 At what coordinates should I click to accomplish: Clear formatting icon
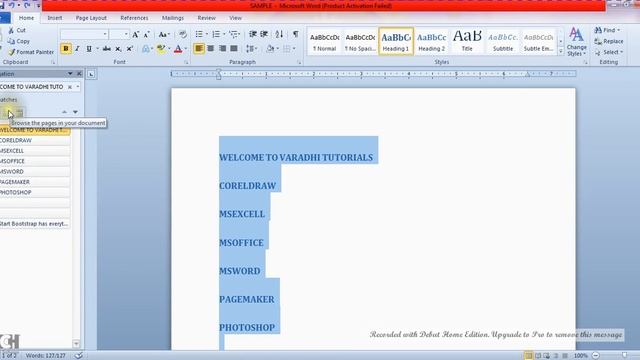coord(182,34)
